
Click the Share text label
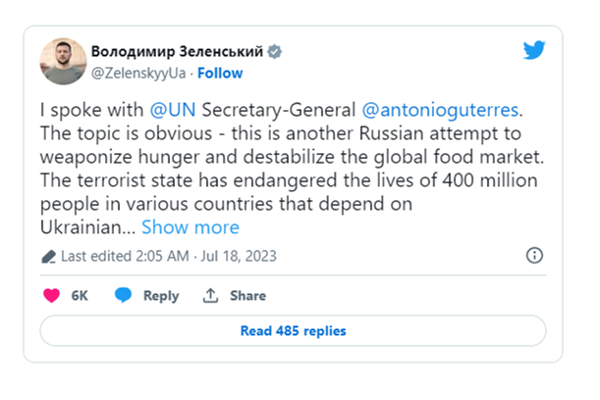[x=247, y=295]
